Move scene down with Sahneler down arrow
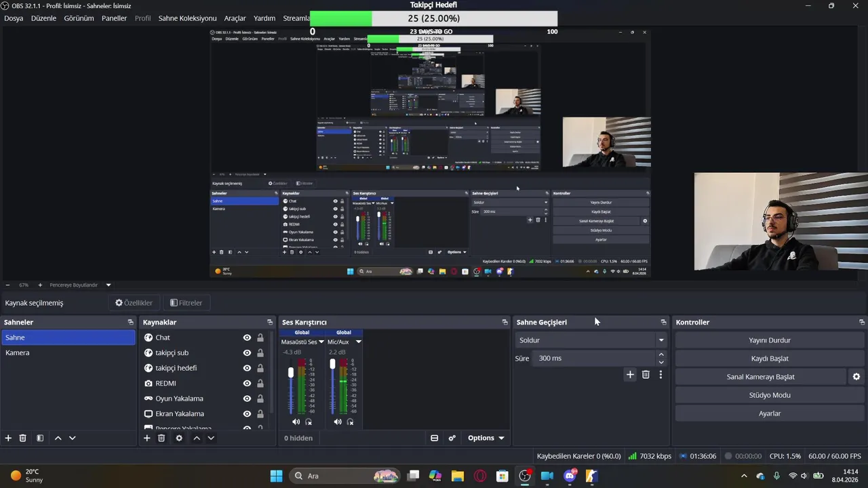The height and width of the screenshot is (488, 868). [x=73, y=438]
